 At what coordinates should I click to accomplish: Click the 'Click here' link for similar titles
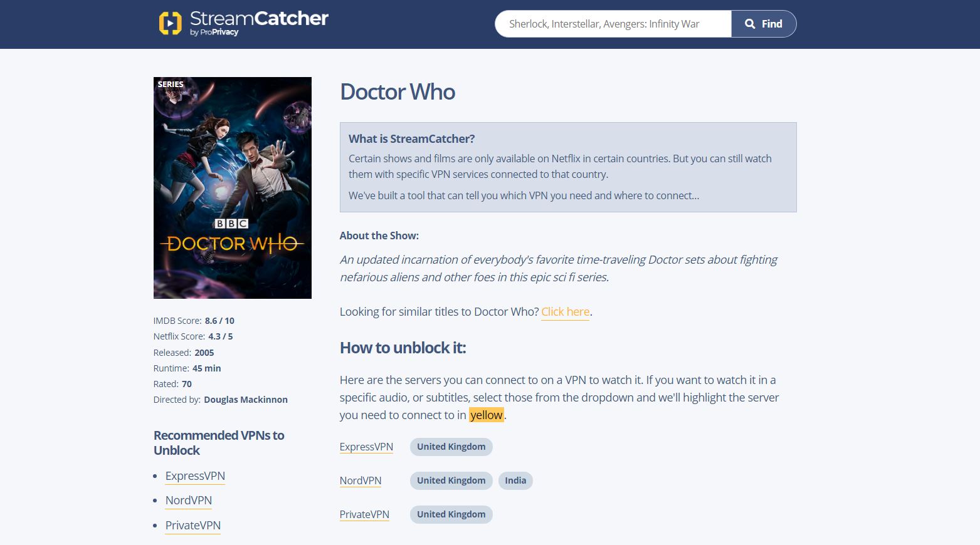pyautogui.click(x=565, y=311)
